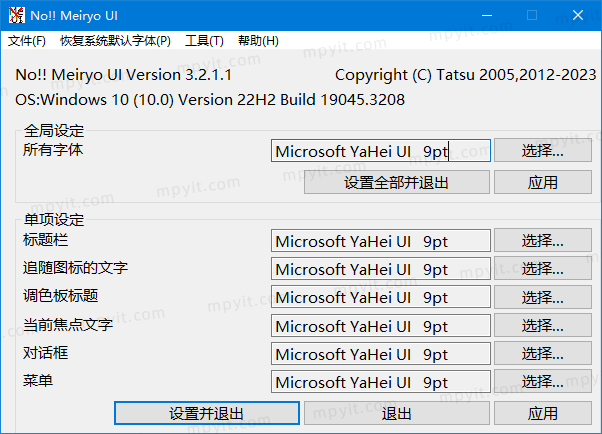Open the 文件(F) menu
Screen dimensions: 602x434
tap(27, 40)
